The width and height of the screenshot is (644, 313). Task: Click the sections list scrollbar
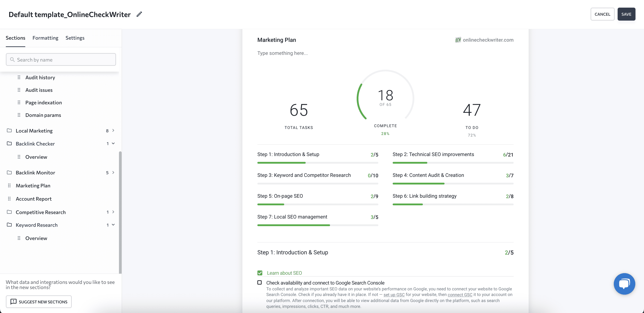click(x=120, y=212)
